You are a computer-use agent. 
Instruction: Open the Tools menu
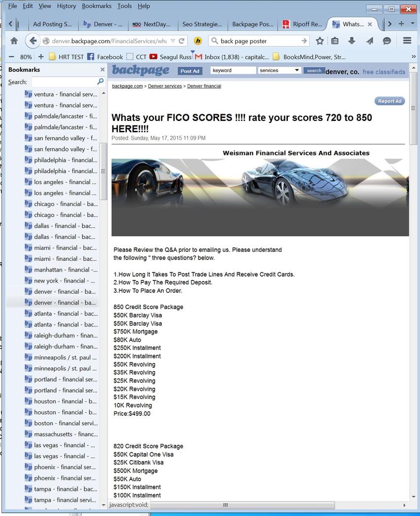click(x=124, y=6)
